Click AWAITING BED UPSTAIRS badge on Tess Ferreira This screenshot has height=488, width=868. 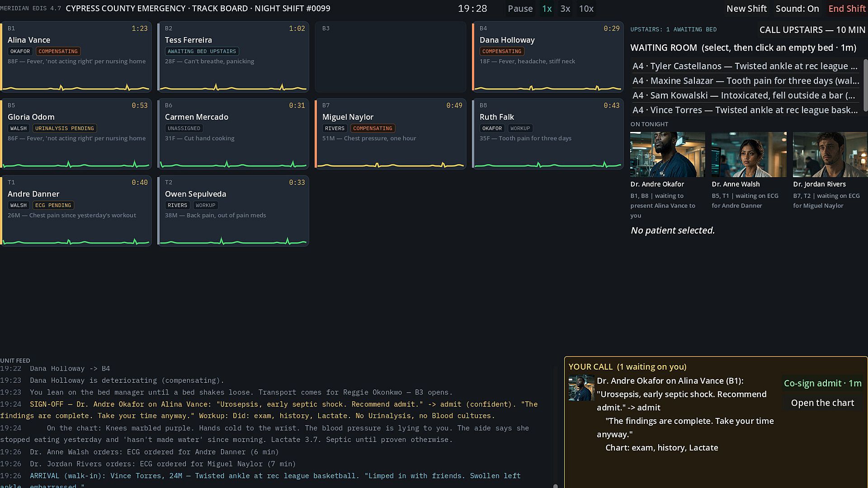pyautogui.click(x=202, y=52)
